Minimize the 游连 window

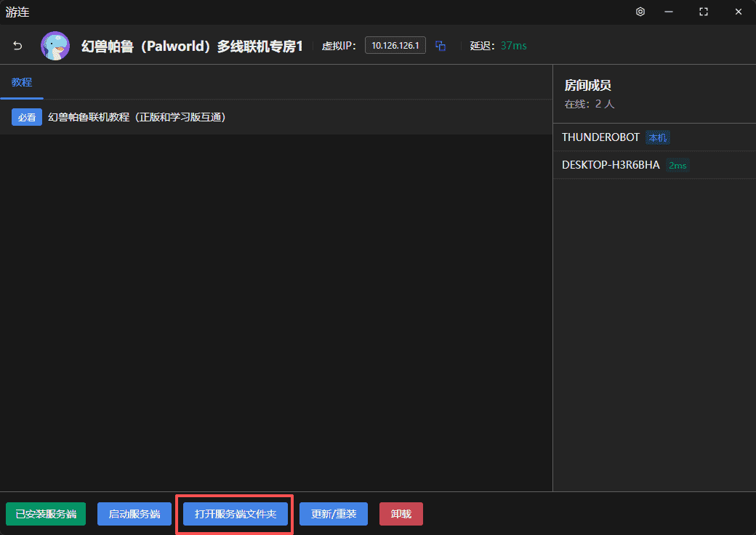[669, 12]
